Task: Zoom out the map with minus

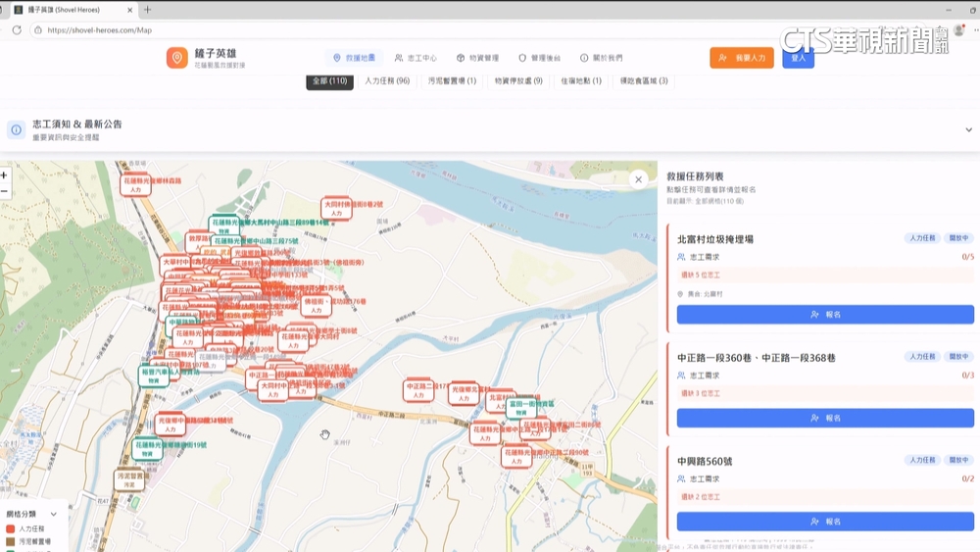Action: click(4, 191)
